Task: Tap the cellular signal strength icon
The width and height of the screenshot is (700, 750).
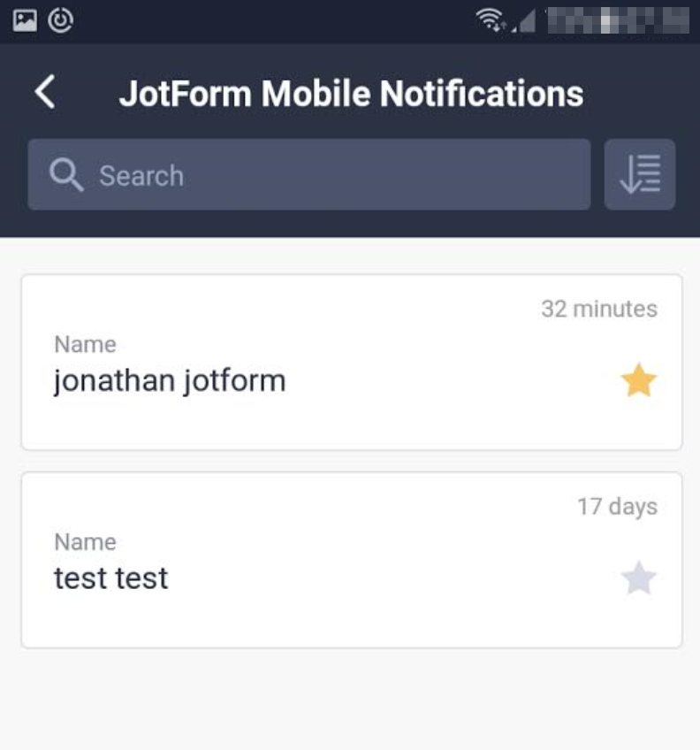Action: click(x=525, y=20)
